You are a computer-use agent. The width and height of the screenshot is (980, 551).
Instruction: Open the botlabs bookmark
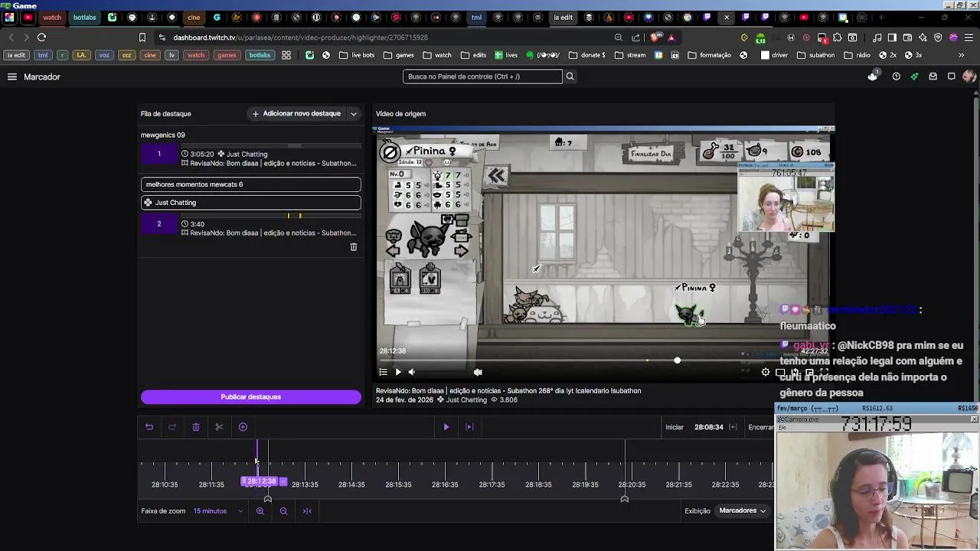[x=260, y=55]
